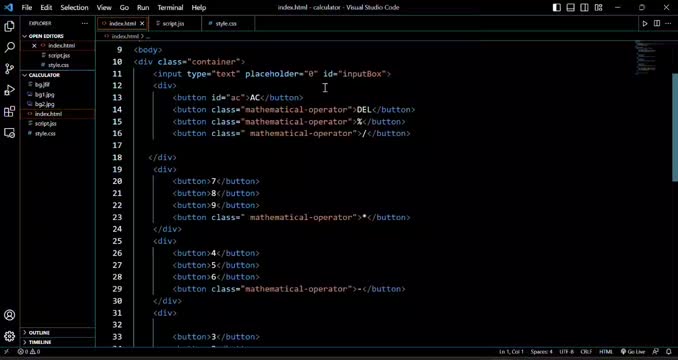The width and height of the screenshot is (678, 360).
Task: Open the Manage gear menu
Action: coord(9,336)
